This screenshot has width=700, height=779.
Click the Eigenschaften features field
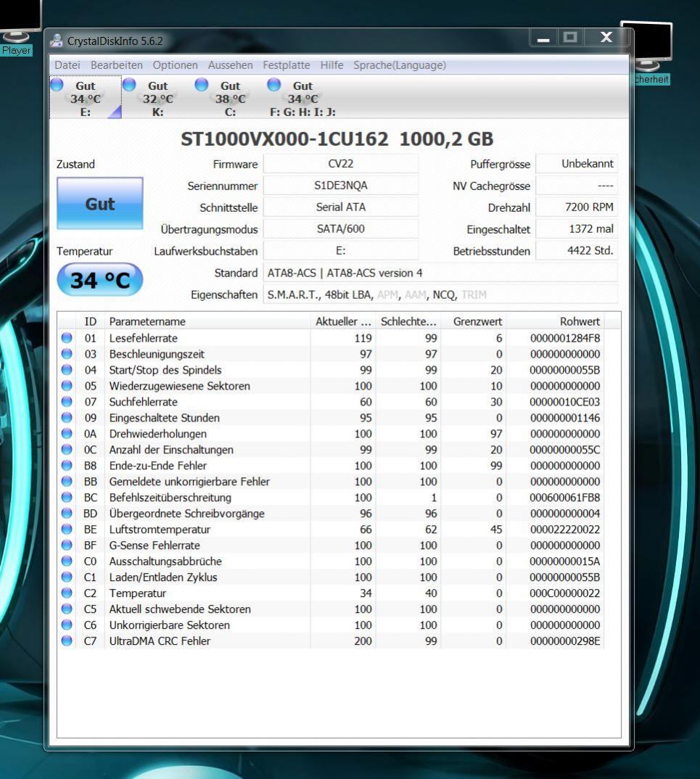(440, 294)
